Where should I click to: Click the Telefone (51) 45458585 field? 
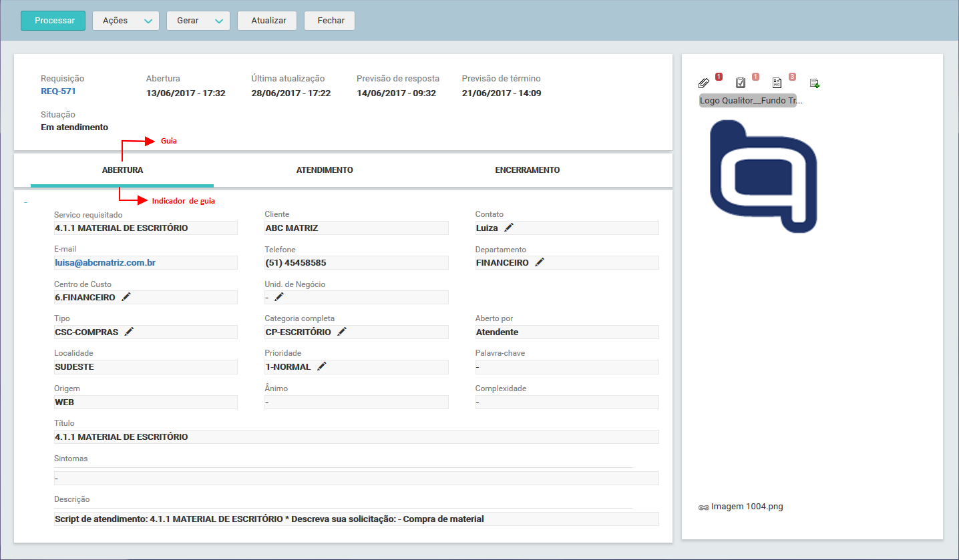[x=357, y=263]
